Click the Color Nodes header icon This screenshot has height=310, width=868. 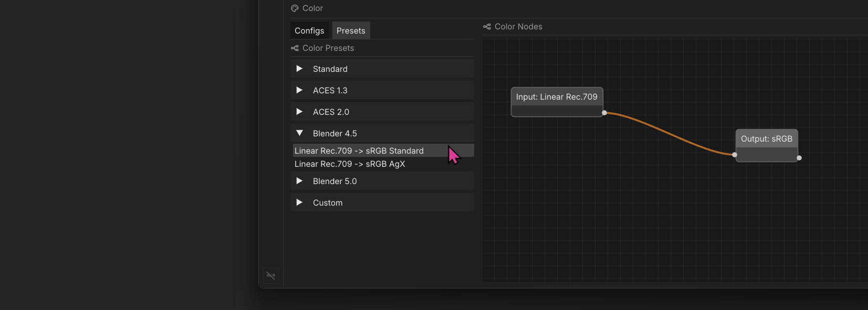487,27
